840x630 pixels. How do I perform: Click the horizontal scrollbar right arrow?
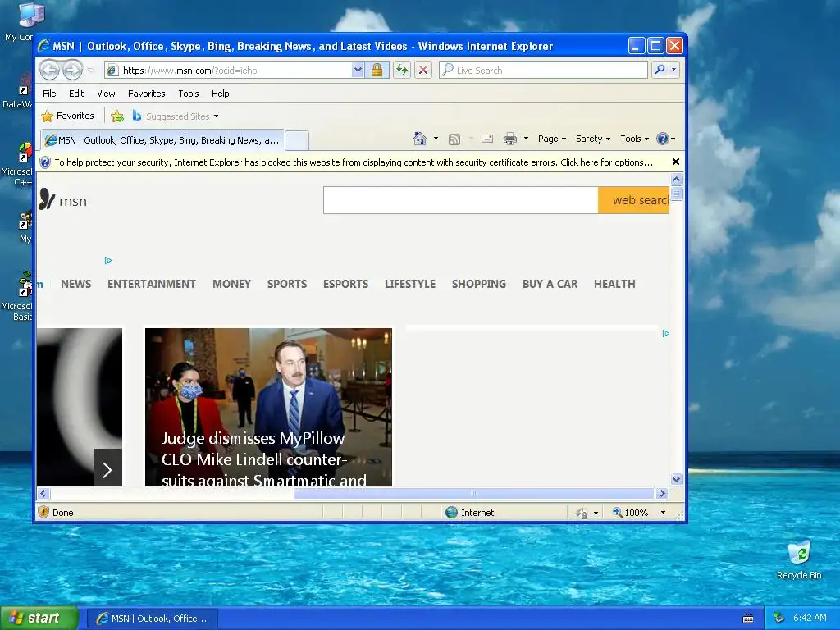(662, 493)
